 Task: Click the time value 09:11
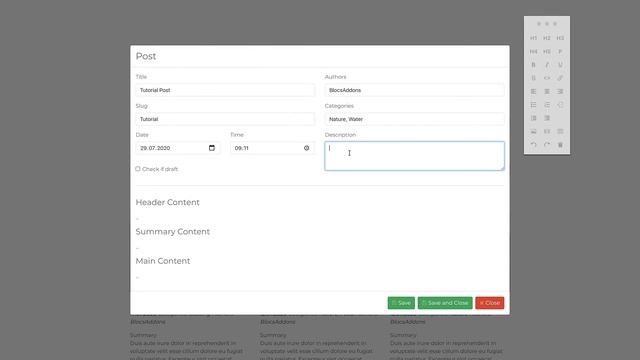pyautogui.click(x=242, y=148)
